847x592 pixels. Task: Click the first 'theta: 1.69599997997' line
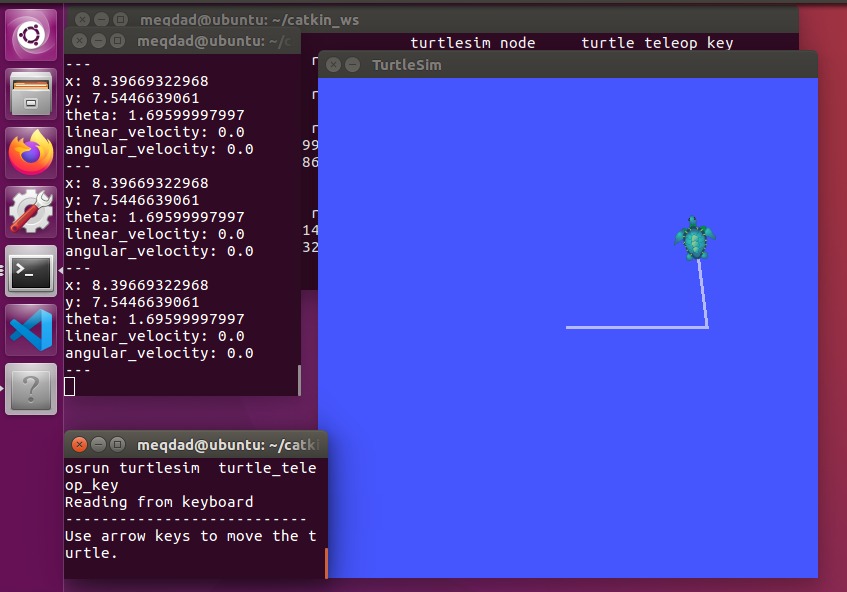(155, 115)
